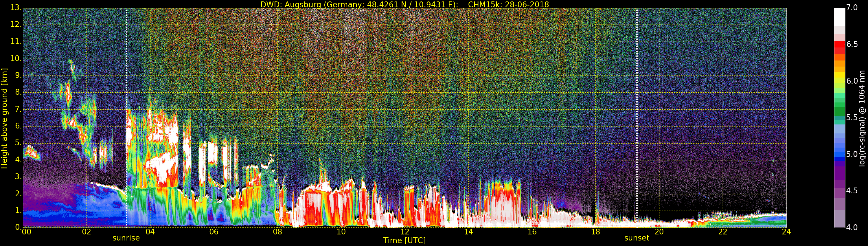Select the green colorbar segment near 5.5
The width and height of the screenshot is (868, 246).
(x=839, y=111)
